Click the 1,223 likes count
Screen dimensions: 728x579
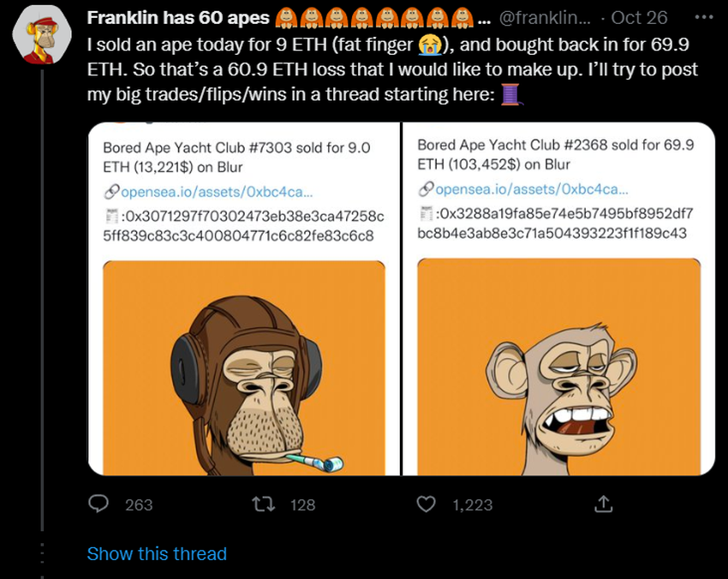(x=473, y=504)
